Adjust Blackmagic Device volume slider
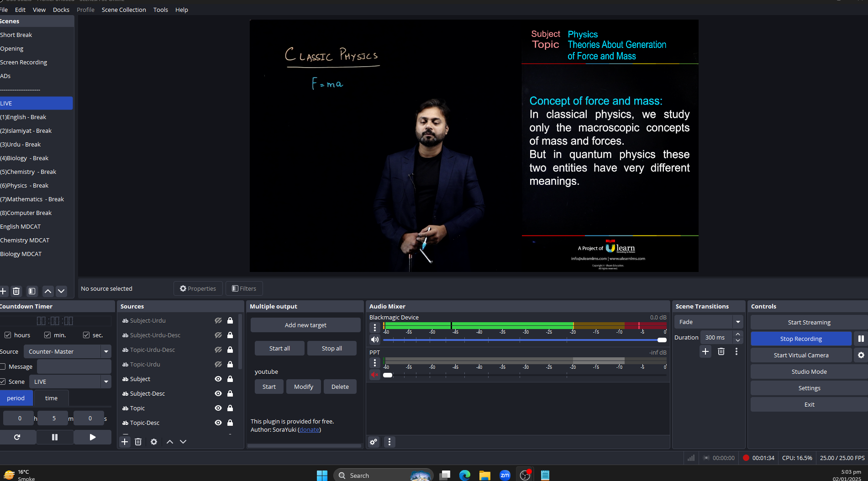Viewport: 868px width, 481px height. 525,340
